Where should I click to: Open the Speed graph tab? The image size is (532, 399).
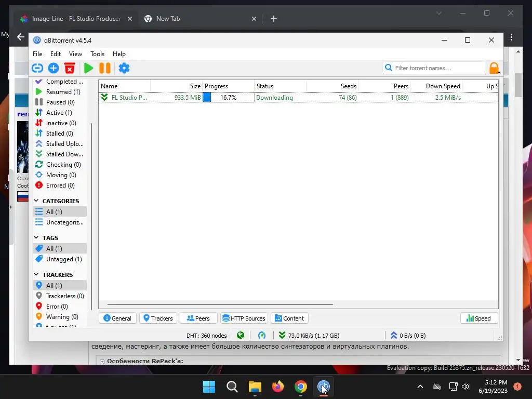tap(478, 318)
